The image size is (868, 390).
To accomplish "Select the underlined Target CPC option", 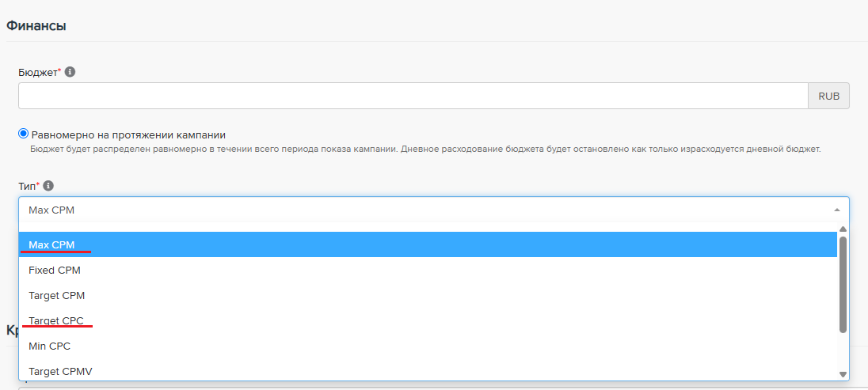I will click(x=56, y=320).
